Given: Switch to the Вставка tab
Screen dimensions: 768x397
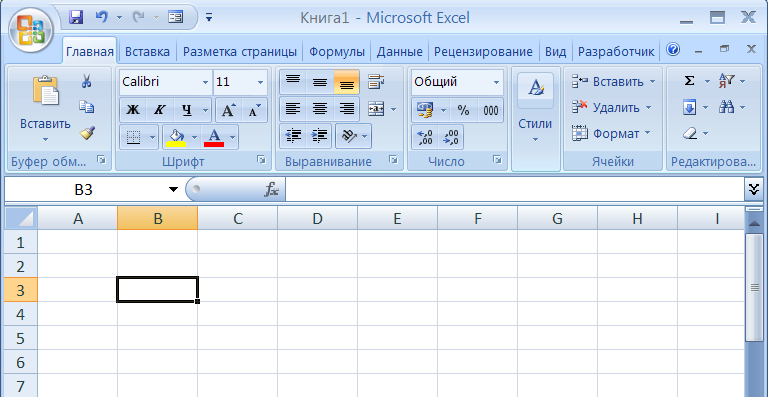Looking at the screenshot, I should click(147, 52).
